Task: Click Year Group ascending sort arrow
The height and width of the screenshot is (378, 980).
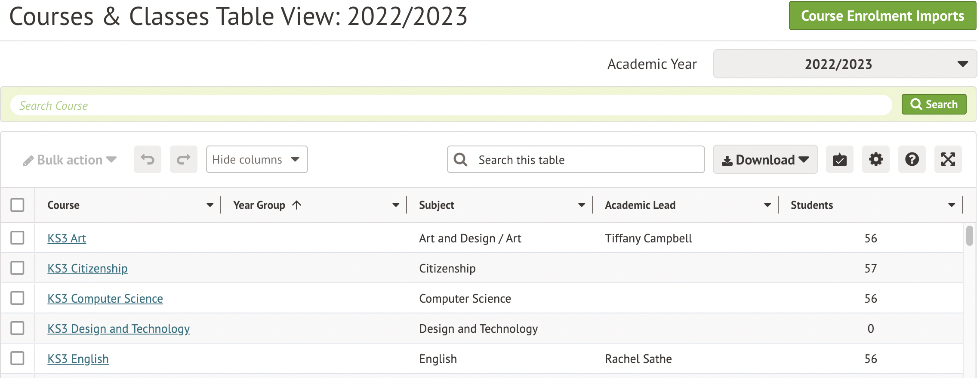Action: point(297,205)
